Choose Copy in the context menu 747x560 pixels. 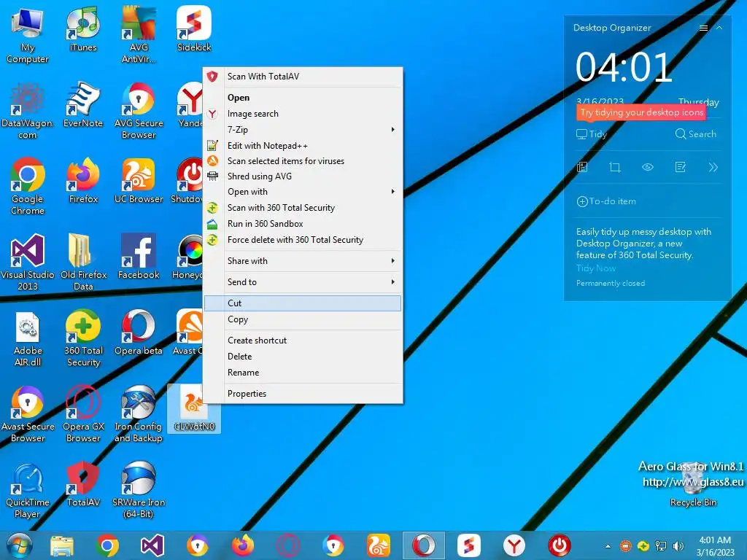pyautogui.click(x=303, y=319)
